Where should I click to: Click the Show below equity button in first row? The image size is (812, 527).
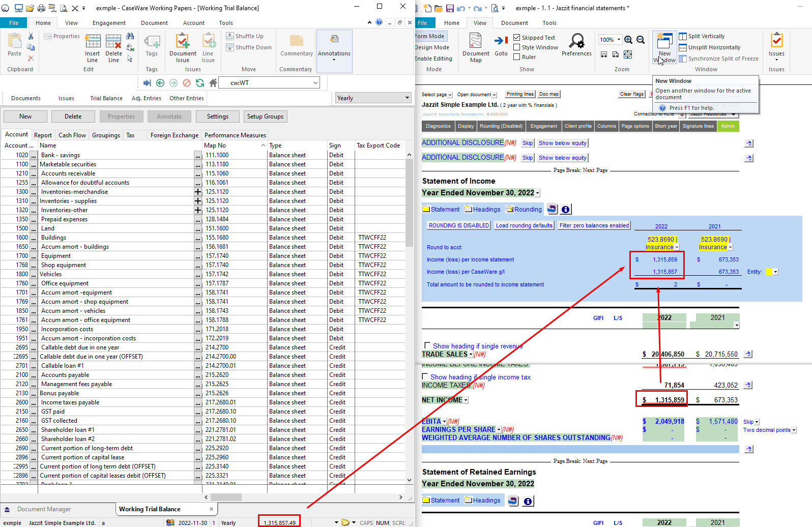click(x=562, y=143)
